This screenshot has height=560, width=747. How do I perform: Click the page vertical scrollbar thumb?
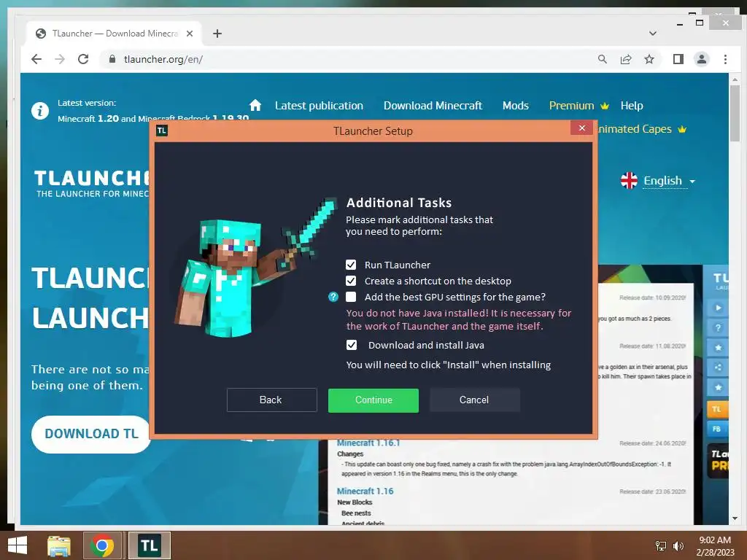click(735, 113)
